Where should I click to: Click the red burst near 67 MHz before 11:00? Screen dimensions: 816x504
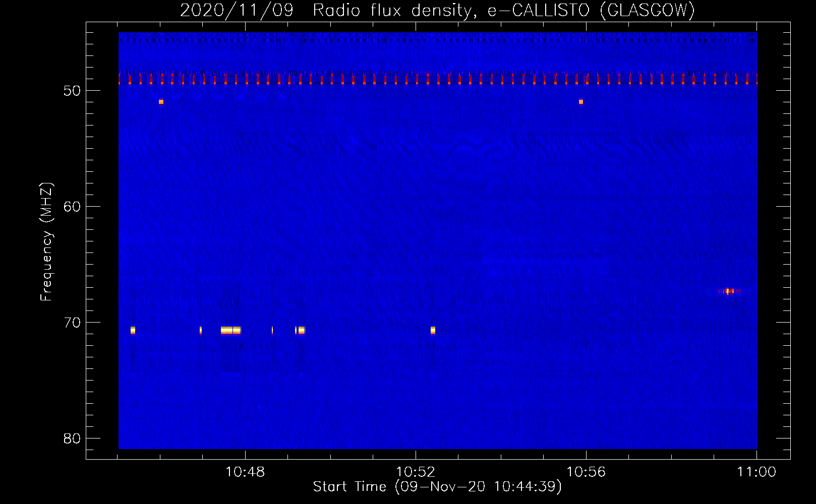click(729, 291)
